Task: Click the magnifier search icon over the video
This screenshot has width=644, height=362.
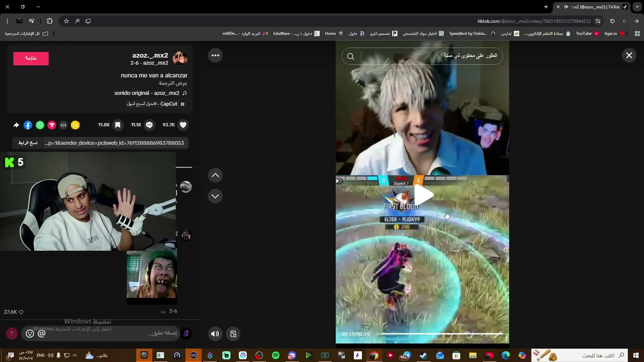Action: pos(351,56)
